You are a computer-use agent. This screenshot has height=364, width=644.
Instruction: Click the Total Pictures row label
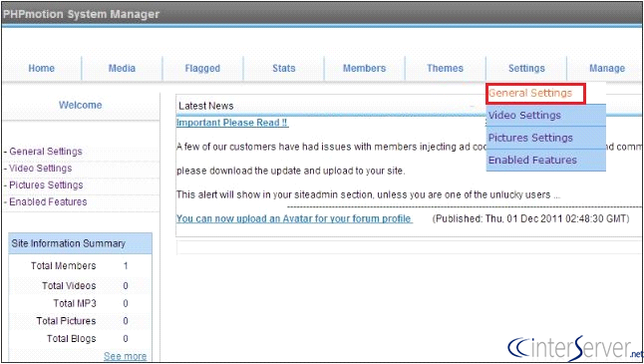pos(66,321)
